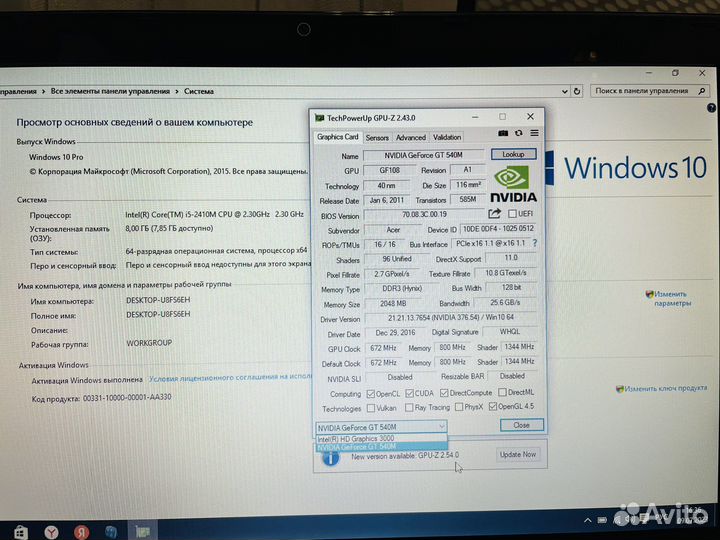
Task: Switch to the Advanced tab
Action: (411, 138)
